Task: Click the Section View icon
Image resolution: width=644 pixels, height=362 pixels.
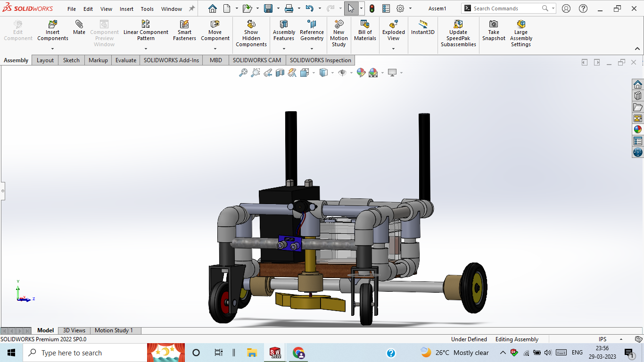Action: pyautogui.click(x=279, y=73)
